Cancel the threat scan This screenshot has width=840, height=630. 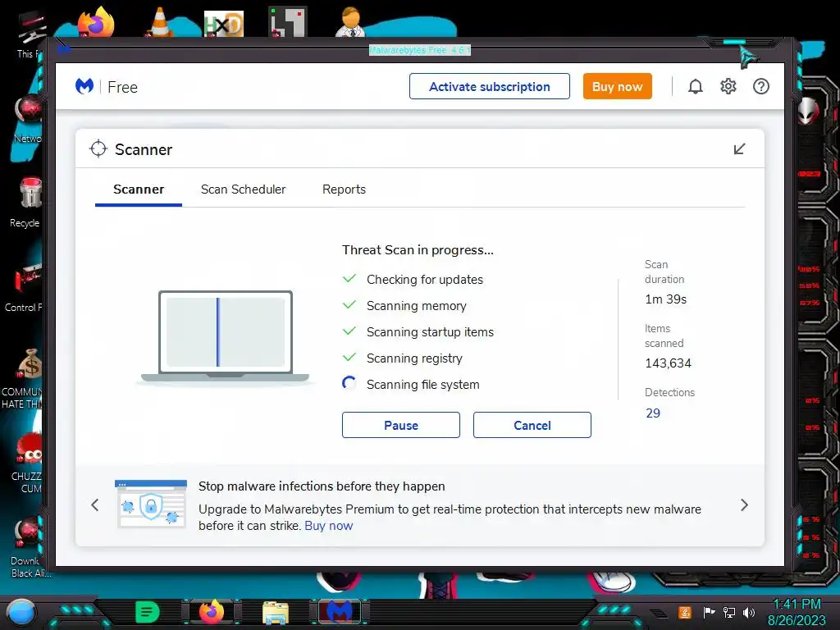click(532, 425)
